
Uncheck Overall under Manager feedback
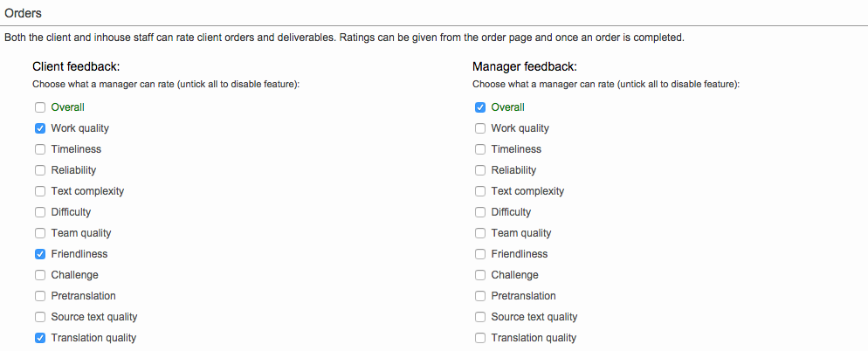coord(480,107)
